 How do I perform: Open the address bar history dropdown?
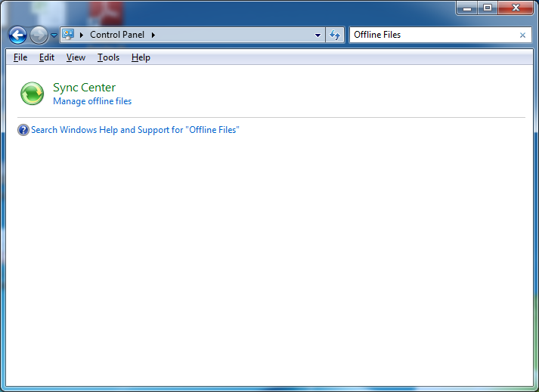coord(318,35)
